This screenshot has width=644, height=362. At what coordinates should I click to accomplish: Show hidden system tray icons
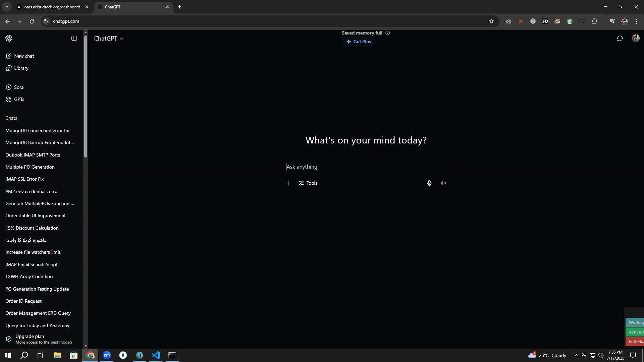pyautogui.click(x=576, y=355)
